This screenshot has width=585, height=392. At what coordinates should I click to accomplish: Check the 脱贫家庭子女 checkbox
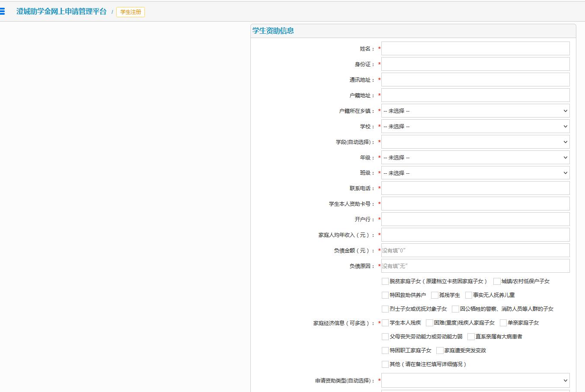tap(385, 281)
